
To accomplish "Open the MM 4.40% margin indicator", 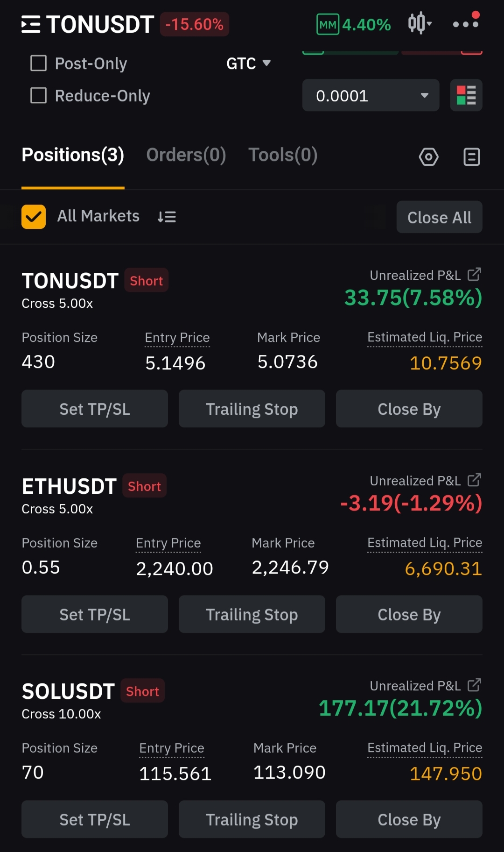I will coord(353,24).
